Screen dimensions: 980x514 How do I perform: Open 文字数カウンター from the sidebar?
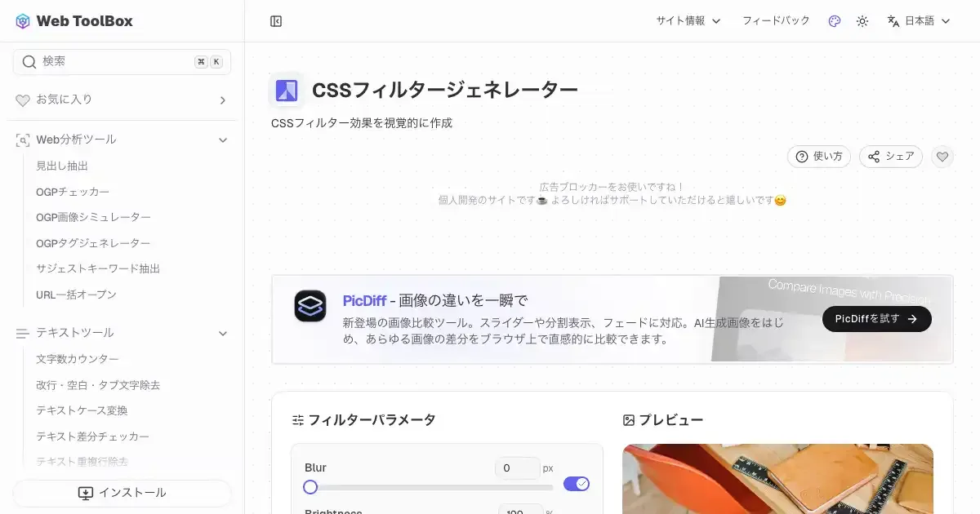[x=78, y=359]
